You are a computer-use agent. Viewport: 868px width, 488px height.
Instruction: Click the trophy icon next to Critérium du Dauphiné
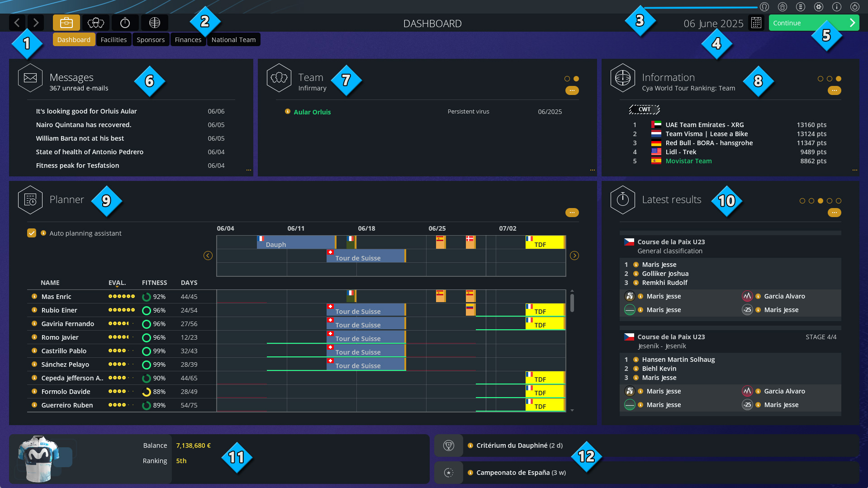coord(449,445)
